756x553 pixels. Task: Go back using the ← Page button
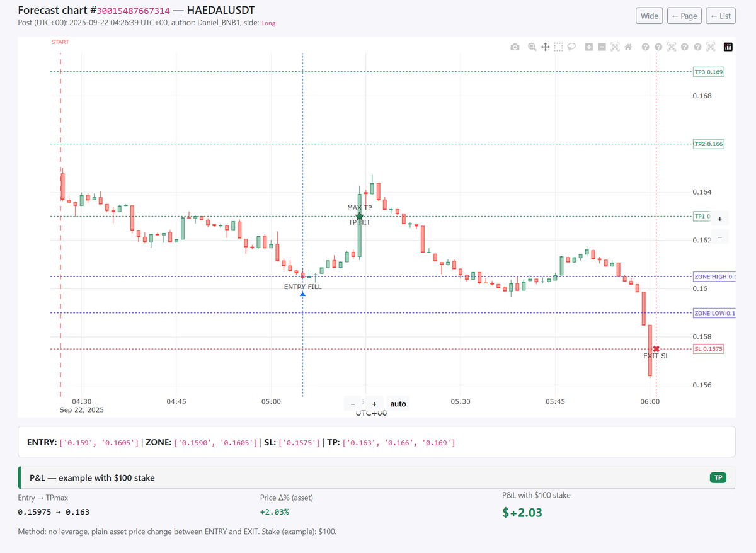(x=684, y=16)
